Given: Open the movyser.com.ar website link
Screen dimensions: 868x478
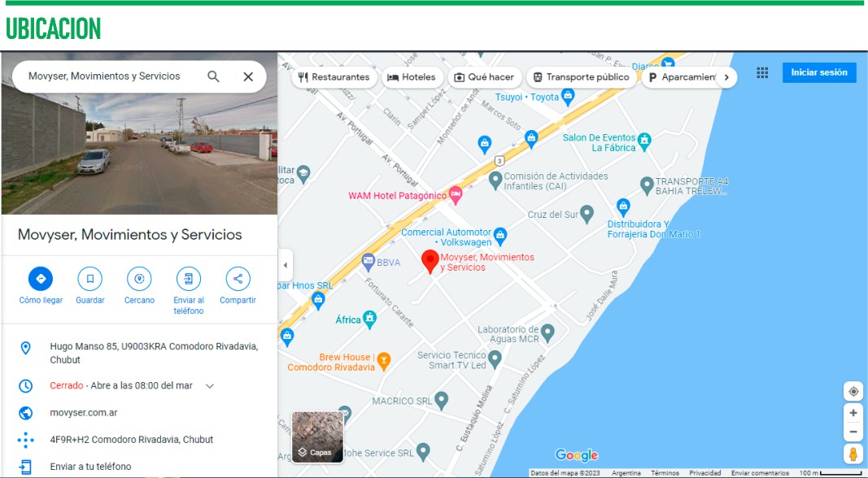Looking at the screenshot, I should click(84, 413).
